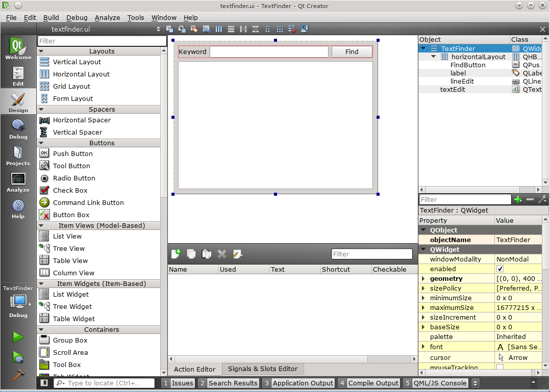This screenshot has width=550, height=392.
Task: Click the widget box Filter field
Action: [102, 41]
